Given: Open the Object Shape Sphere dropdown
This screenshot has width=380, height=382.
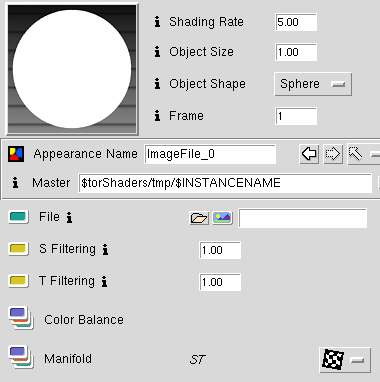Looking at the screenshot, I should point(313,84).
